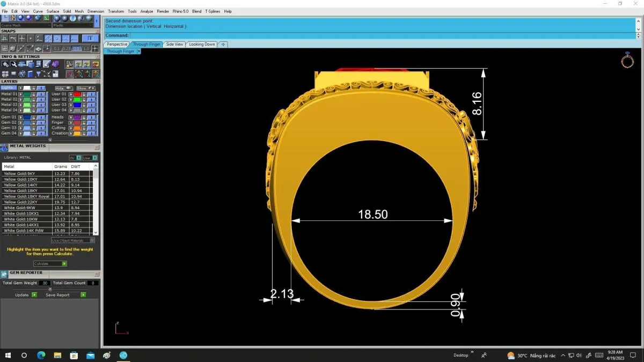Toggle the Gem 04 layer on/off switch
This screenshot has width=644, height=362.
point(41,134)
